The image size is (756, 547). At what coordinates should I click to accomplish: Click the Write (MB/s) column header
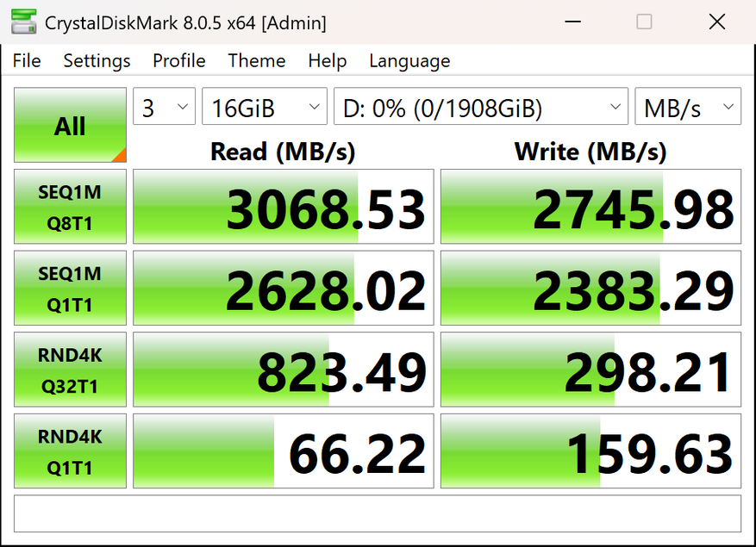tap(590, 152)
